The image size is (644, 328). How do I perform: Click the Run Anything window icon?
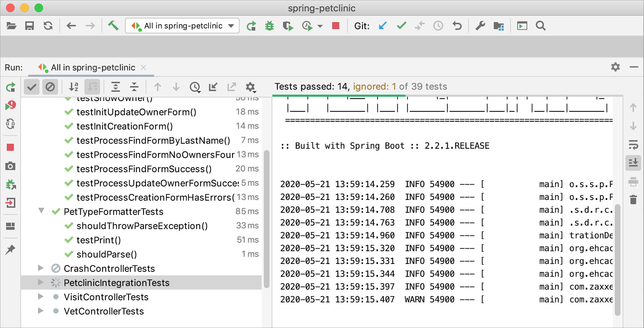(x=522, y=26)
